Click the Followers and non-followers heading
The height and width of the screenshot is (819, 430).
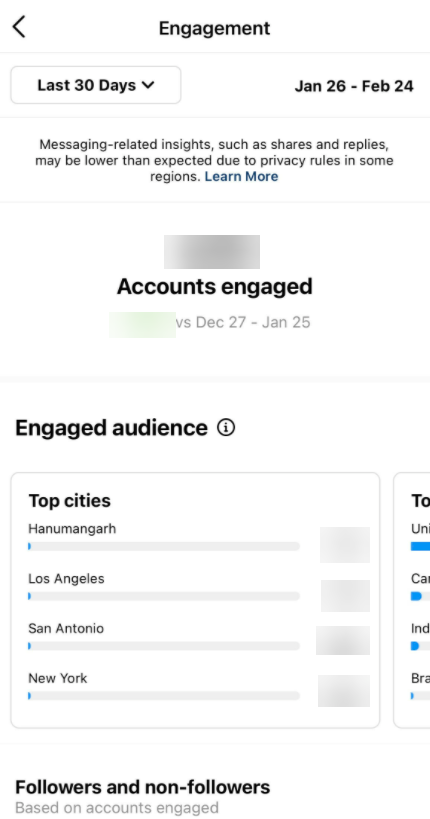[143, 787]
